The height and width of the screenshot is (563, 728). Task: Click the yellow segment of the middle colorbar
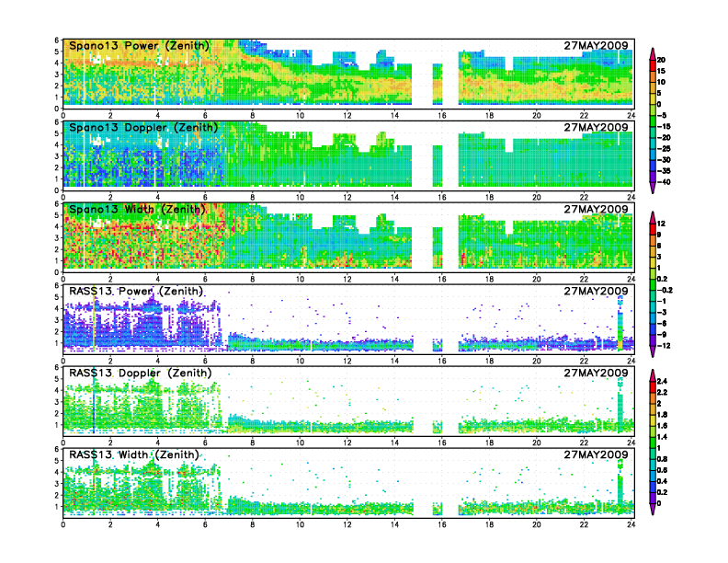pyautogui.click(x=653, y=262)
